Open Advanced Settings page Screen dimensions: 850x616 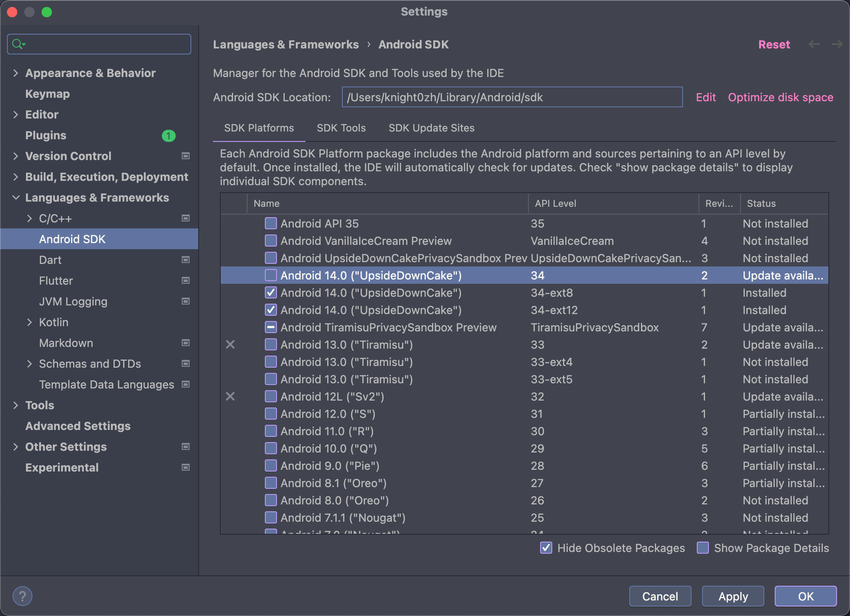point(77,426)
